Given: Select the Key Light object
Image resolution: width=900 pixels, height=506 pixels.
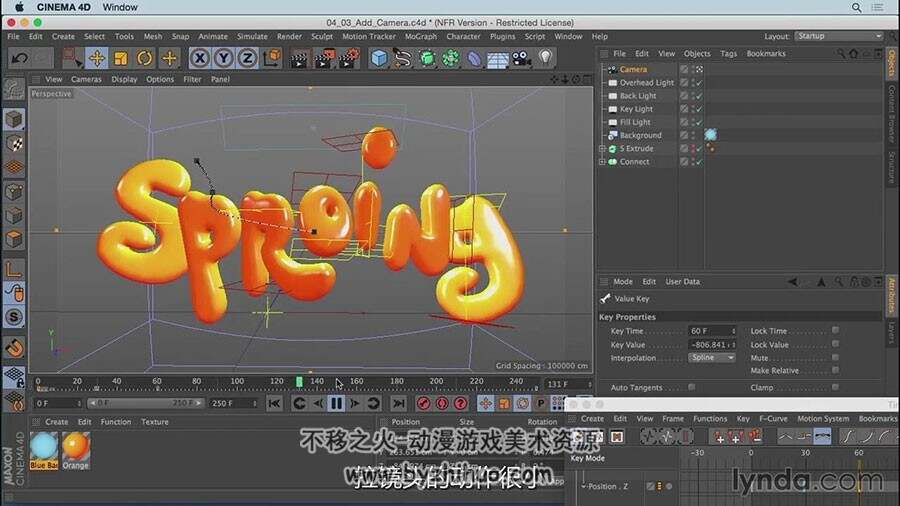Looking at the screenshot, I should tap(636, 109).
